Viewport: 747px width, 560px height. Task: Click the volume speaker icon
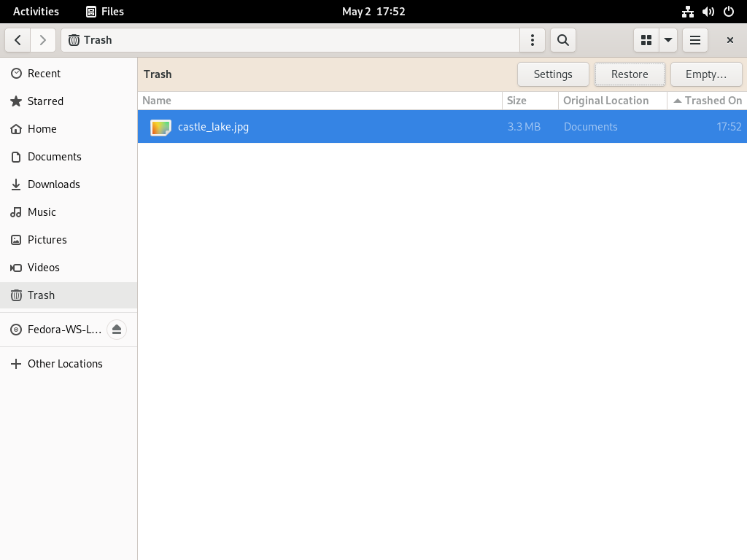[708, 12]
